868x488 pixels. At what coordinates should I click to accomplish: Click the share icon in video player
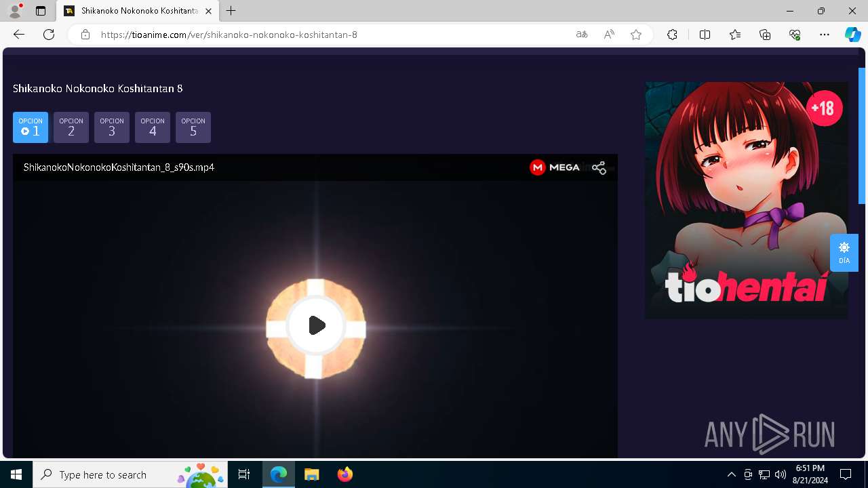pyautogui.click(x=599, y=168)
